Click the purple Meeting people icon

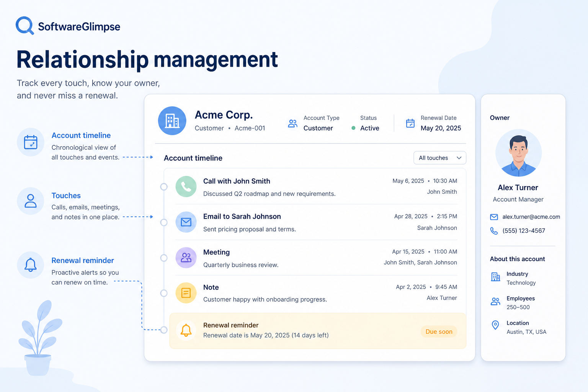(186, 258)
